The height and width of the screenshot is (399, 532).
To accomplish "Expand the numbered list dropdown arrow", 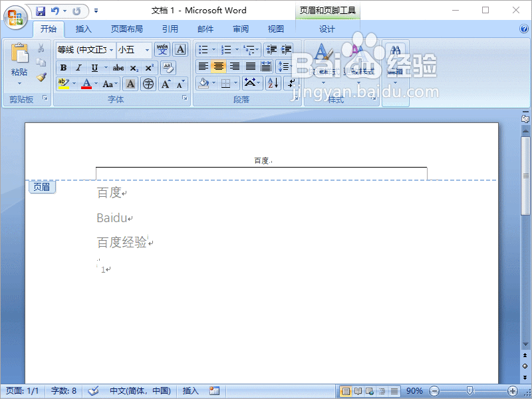I will [237, 50].
